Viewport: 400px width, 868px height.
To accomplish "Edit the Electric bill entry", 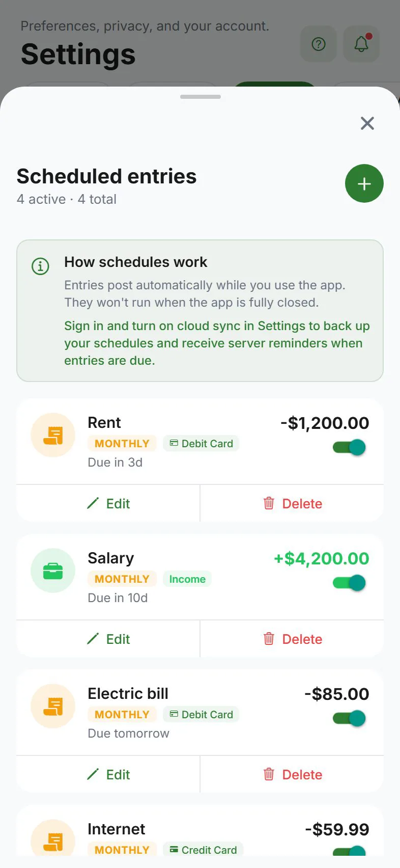I will tap(108, 774).
